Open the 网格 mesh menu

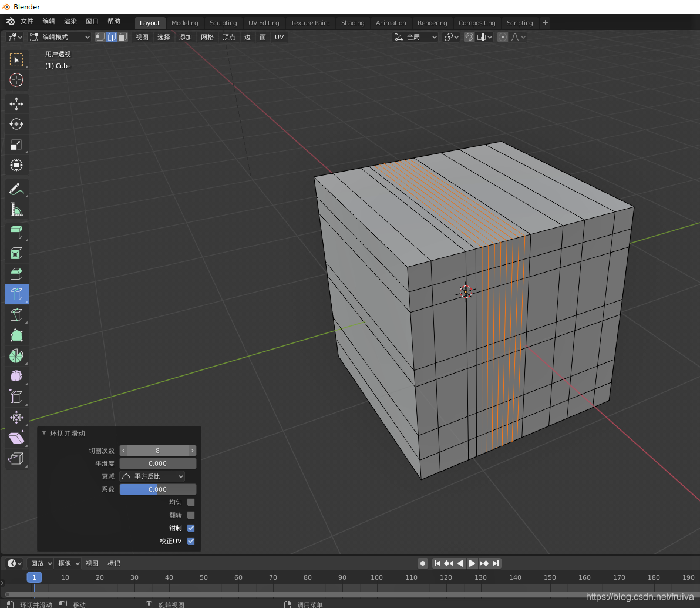207,37
